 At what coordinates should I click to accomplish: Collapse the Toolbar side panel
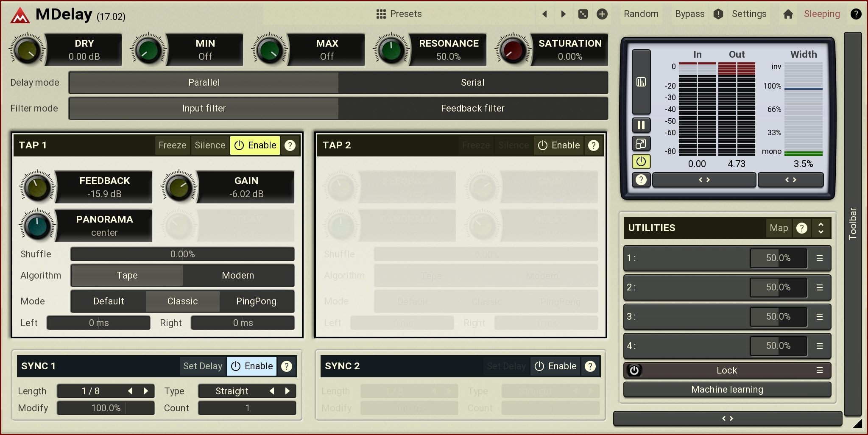click(852, 224)
